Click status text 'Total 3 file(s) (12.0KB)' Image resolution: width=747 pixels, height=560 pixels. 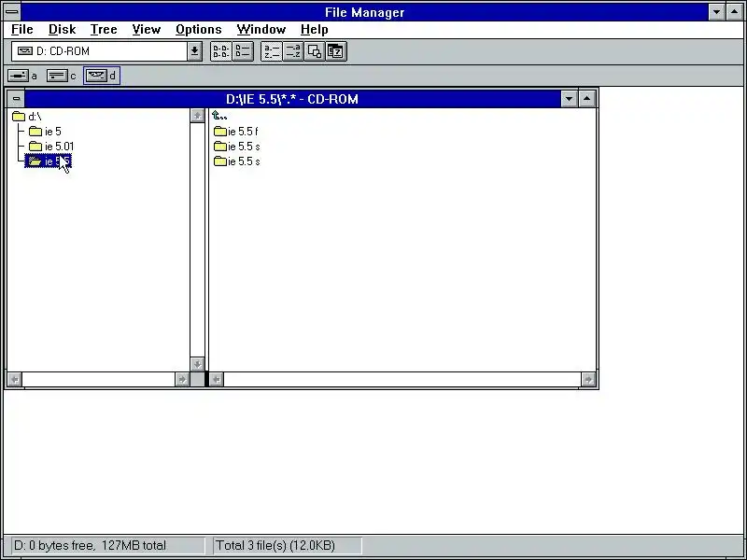pos(275,545)
